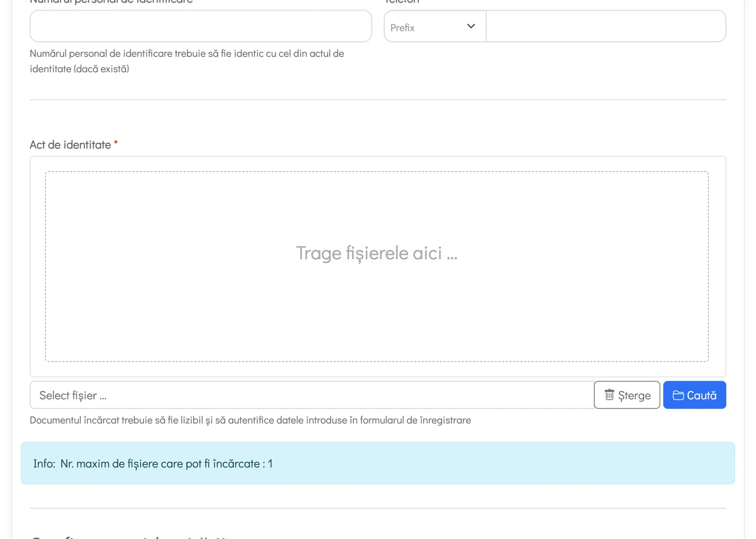Click the note about document being lizibil
Viewport: 756px width, 539px height.
point(250,420)
